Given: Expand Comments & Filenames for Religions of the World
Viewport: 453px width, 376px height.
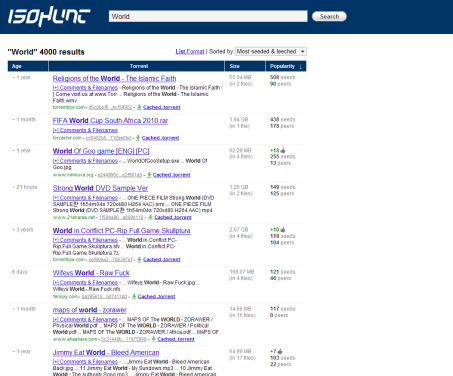Looking at the screenshot, I should [85, 88].
